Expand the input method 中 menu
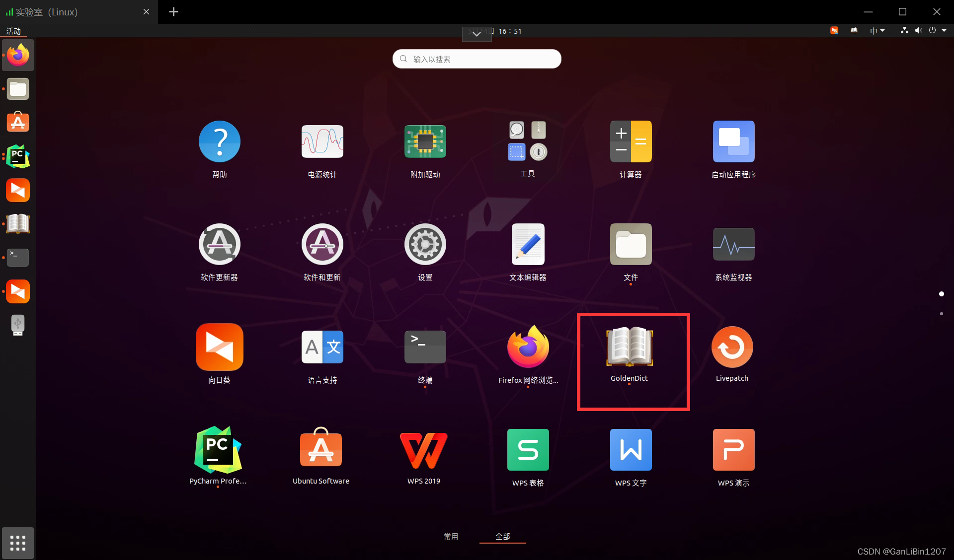This screenshot has width=954, height=560. point(877,31)
